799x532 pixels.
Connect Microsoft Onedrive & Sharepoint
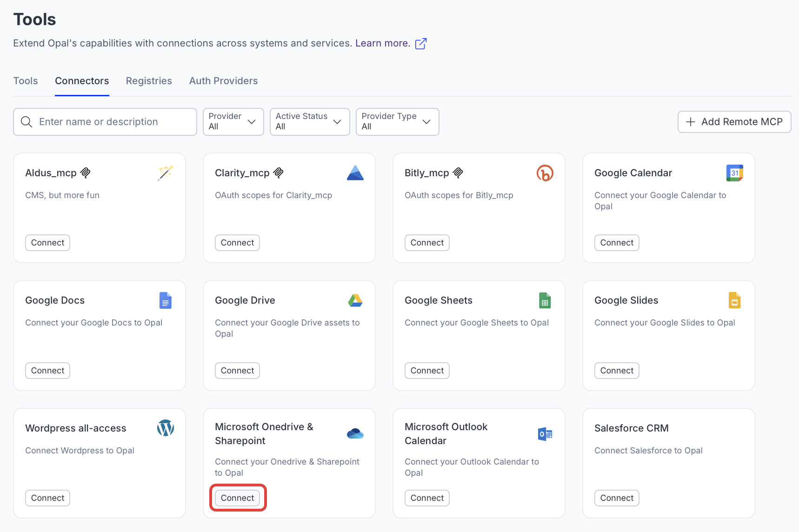pos(237,498)
